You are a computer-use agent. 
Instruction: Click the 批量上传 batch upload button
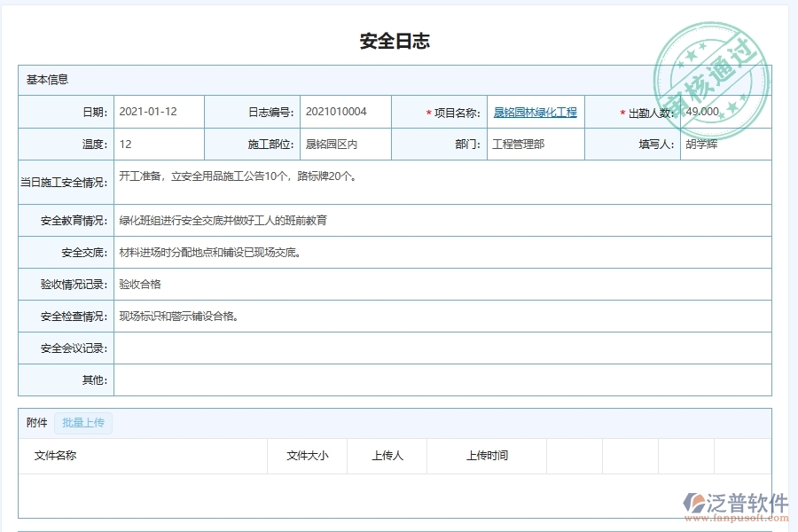(83, 423)
